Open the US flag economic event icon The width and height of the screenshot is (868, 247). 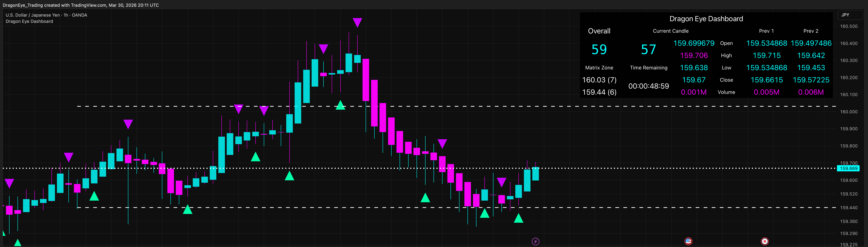point(688,241)
